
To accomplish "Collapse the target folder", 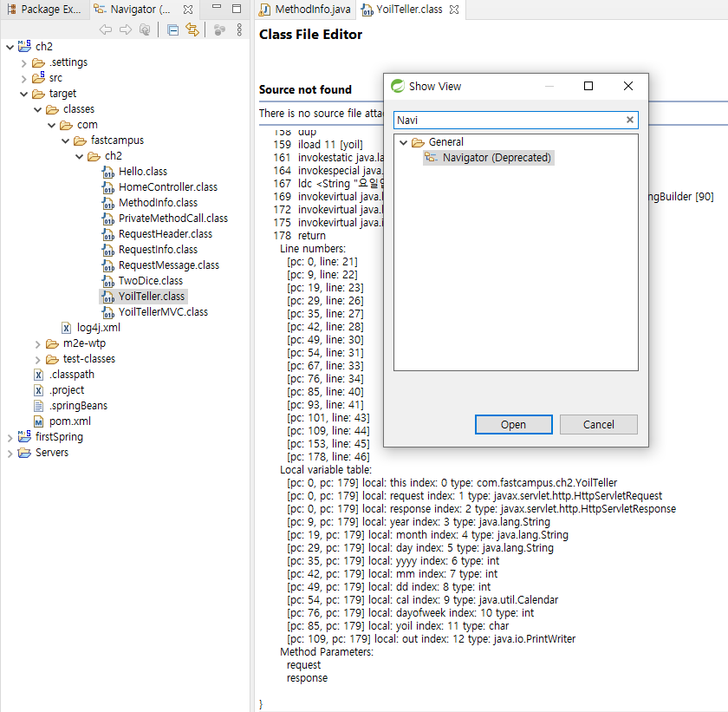I will [23, 95].
